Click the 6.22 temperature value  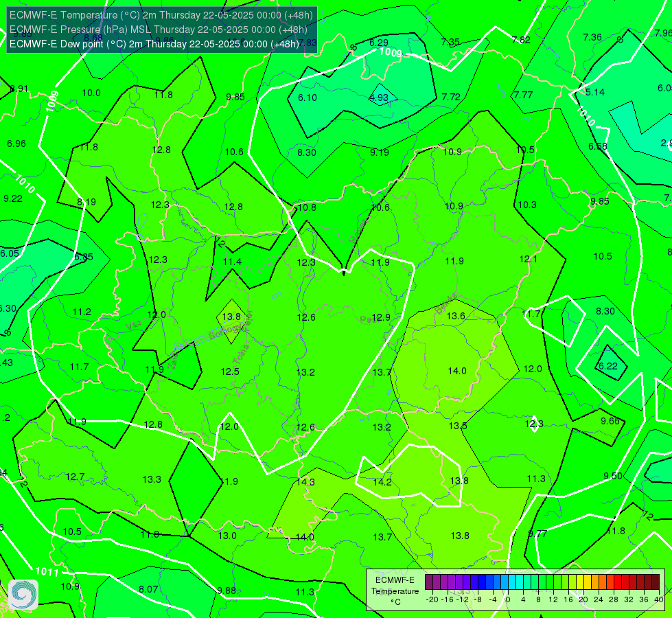point(607,366)
